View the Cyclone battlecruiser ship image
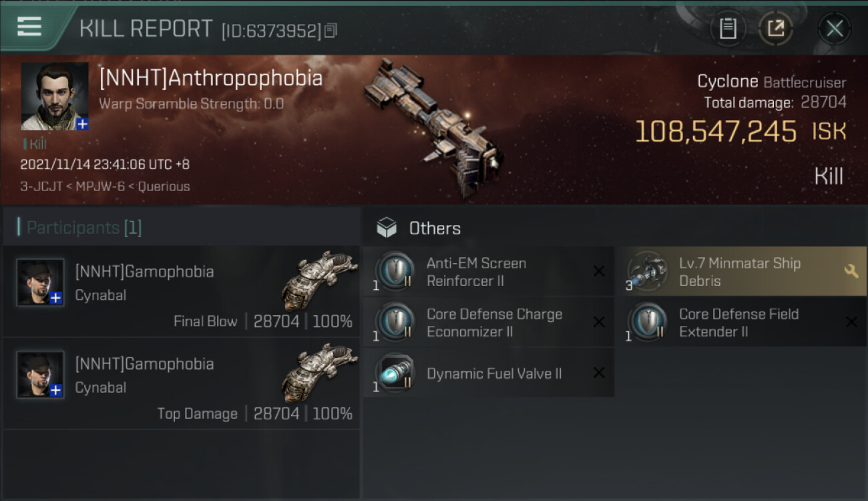Viewport: 868px width, 501px height. [x=434, y=127]
